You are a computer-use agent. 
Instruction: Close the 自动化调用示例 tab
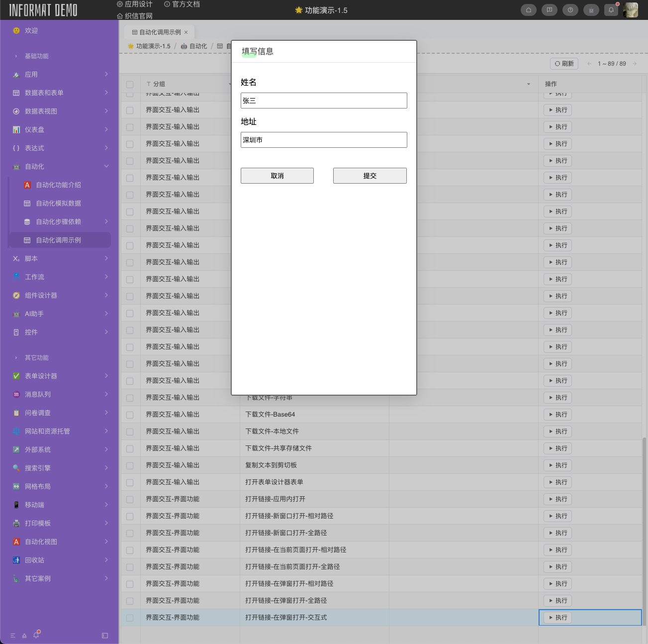(186, 32)
